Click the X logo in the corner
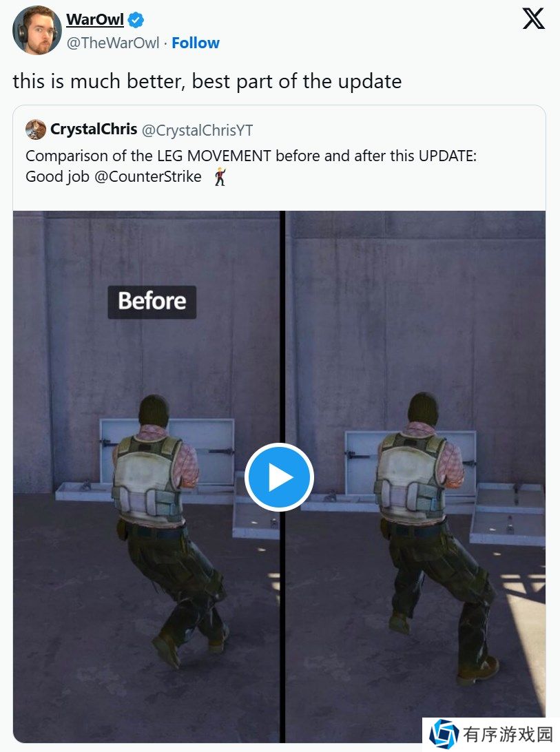 tap(533, 19)
